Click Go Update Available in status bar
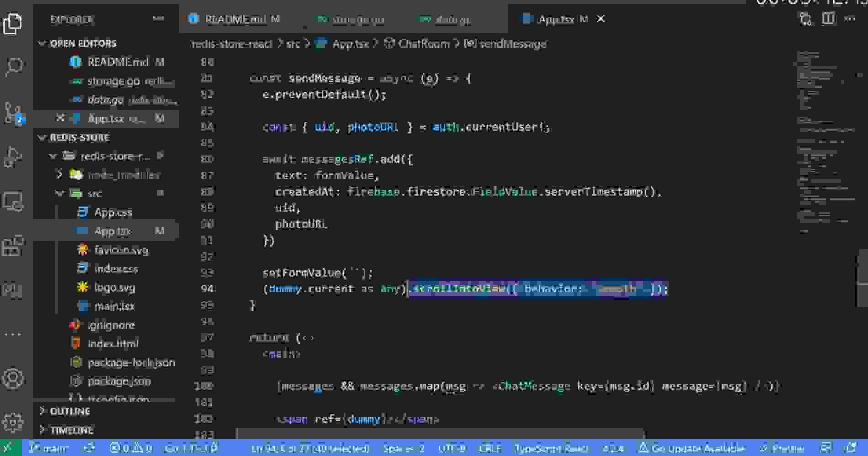 [x=694, y=448]
